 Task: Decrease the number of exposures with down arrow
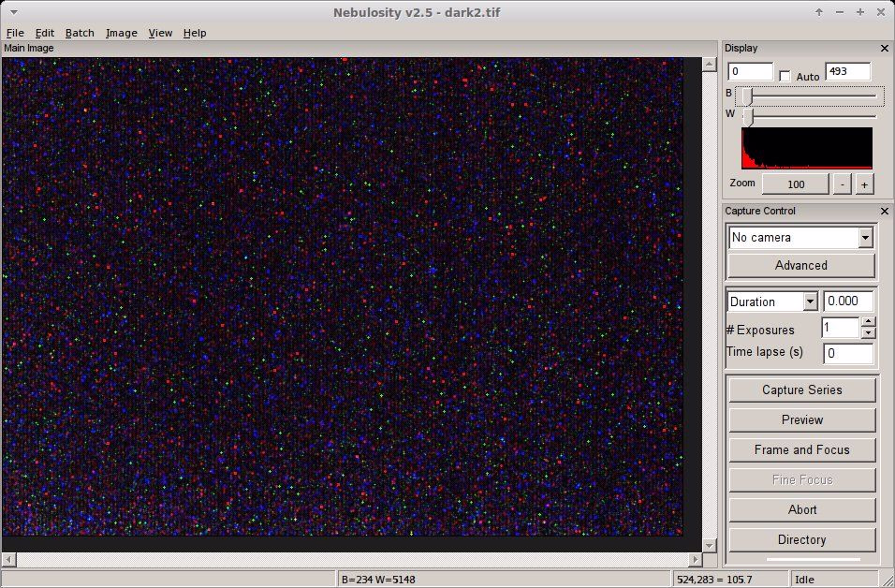pos(868,333)
